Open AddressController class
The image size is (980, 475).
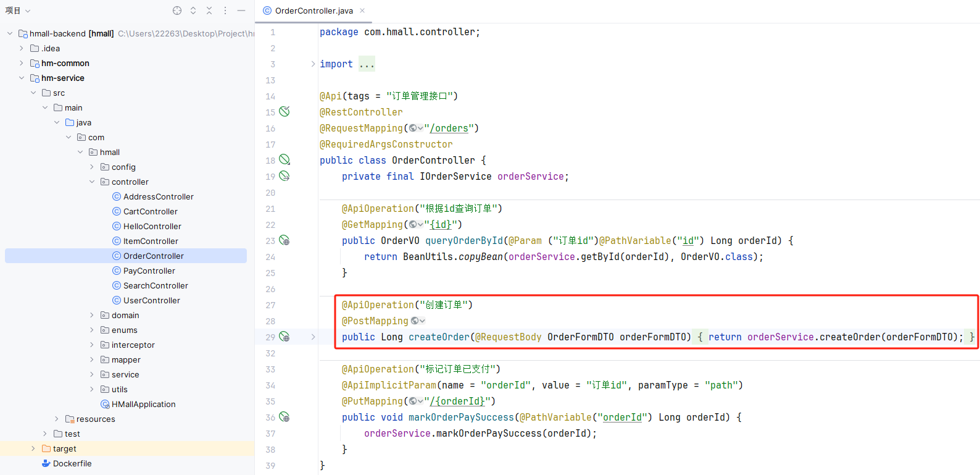[158, 196]
